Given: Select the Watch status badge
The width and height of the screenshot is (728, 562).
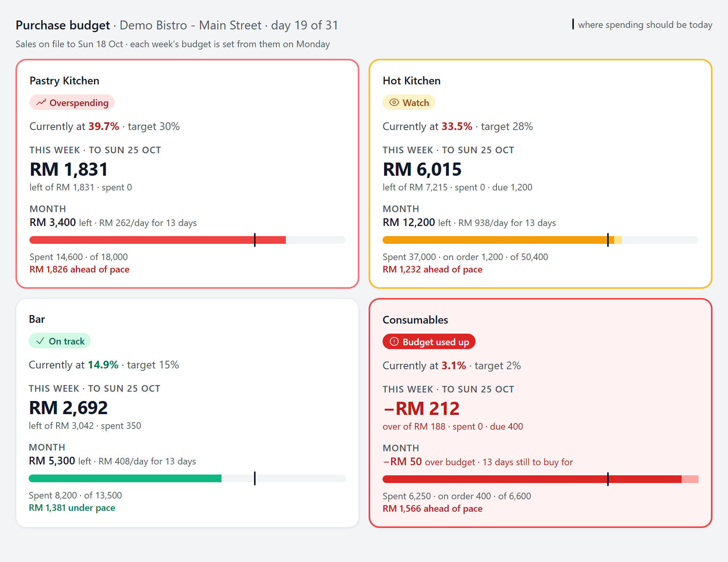Looking at the screenshot, I should coord(409,103).
